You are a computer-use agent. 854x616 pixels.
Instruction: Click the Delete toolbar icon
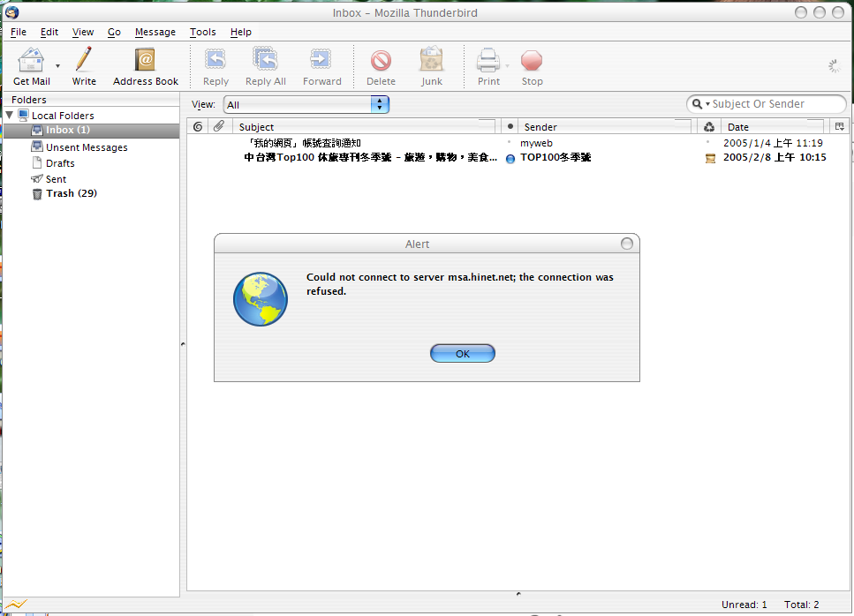tap(381, 61)
